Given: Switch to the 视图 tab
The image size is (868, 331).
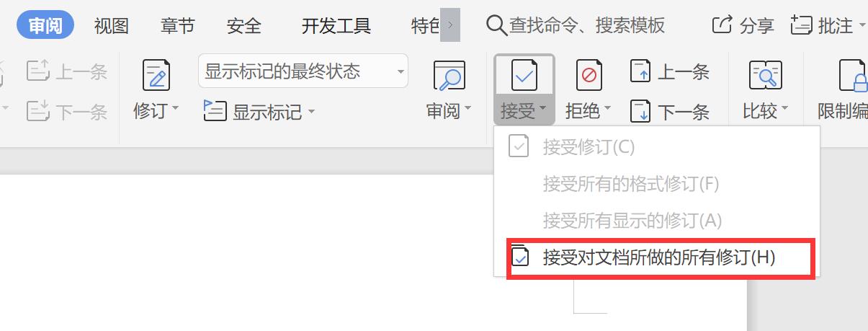Looking at the screenshot, I should 112,27.
